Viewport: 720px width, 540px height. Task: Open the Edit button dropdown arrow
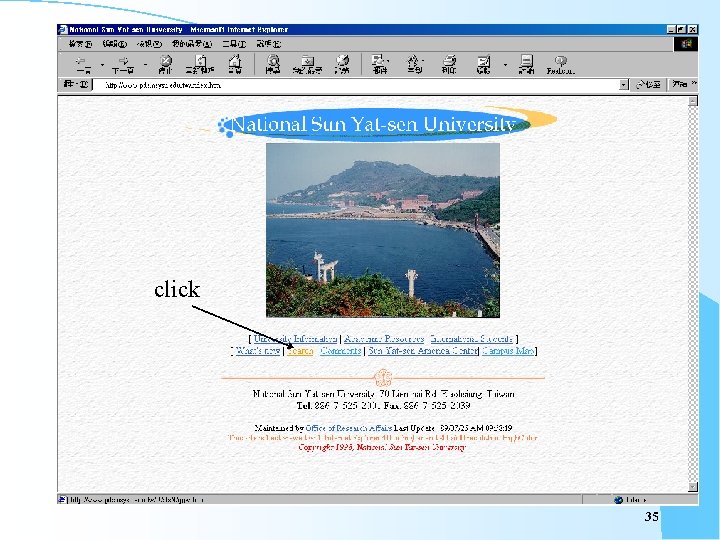pos(505,65)
